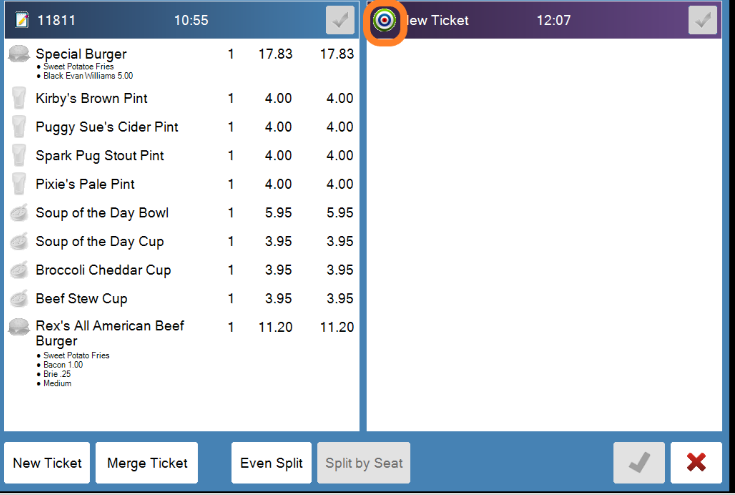The width and height of the screenshot is (735, 495).
Task: Select Rex's All American Beef Burger line
Action: click(181, 352)
